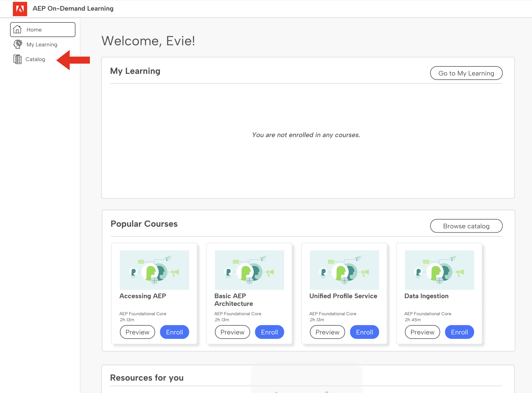Preview the Data Ingestion course
Screen dimensions: 532x393
click(422, 332)
